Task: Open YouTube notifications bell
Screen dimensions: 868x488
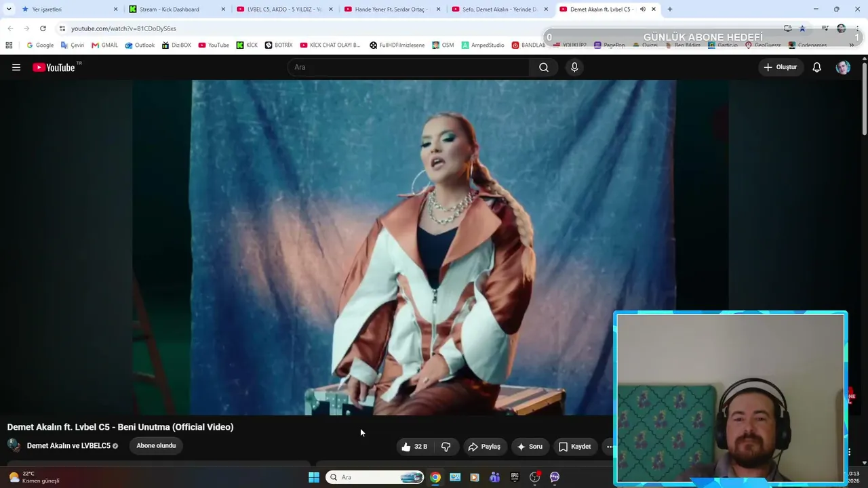Action: pyautogui.click(x=817, y=67)
